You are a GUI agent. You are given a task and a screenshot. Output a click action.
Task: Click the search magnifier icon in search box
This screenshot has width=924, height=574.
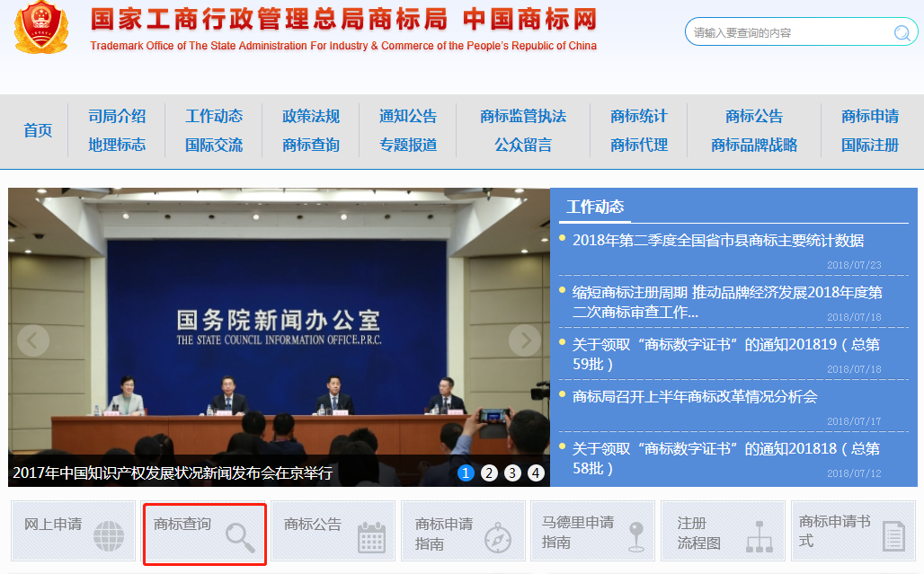point(902,33)
